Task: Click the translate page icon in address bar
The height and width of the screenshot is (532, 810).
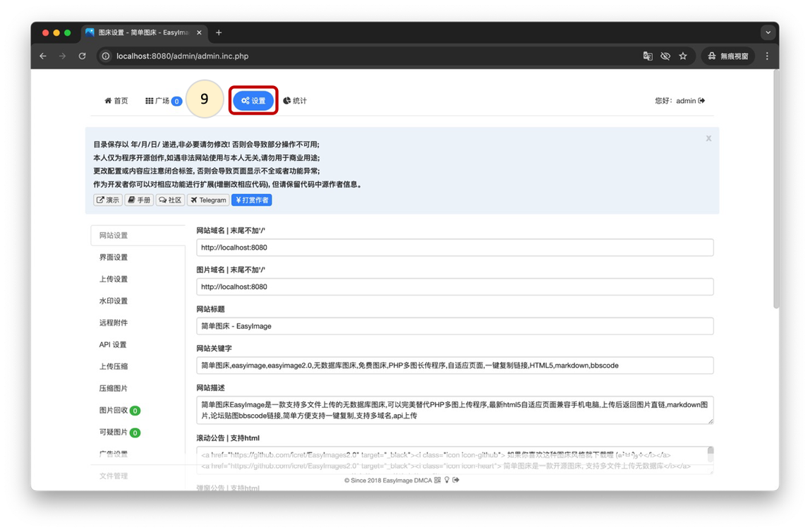Action: [648, 56]
